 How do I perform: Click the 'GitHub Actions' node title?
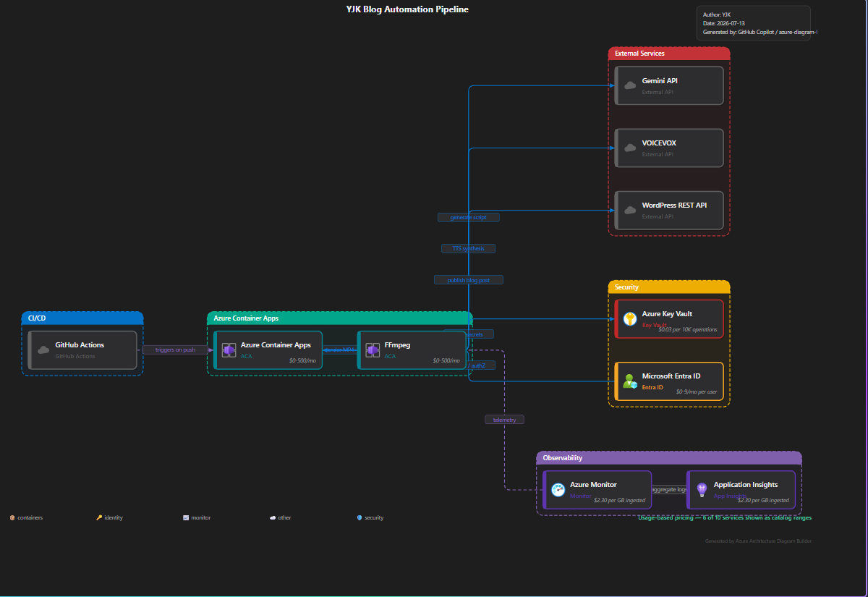tap(80, 345)
